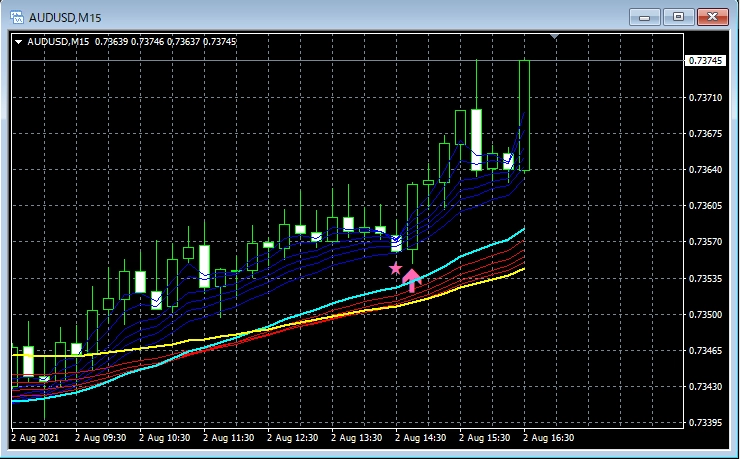Select the cyan moving average line end
This screenshot has height=459, width=741.
[523, 230]
